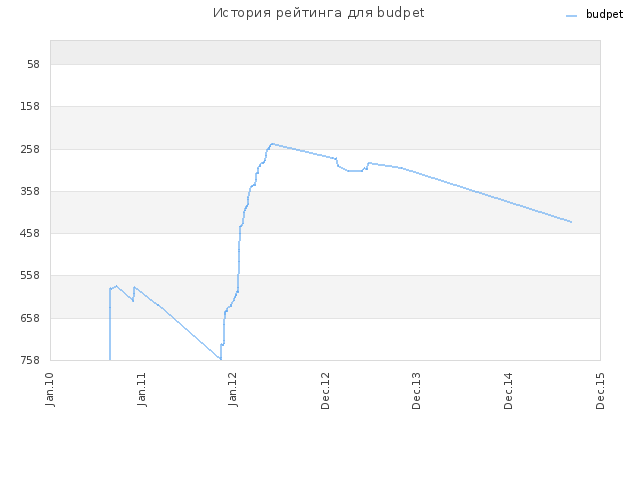
Task: Select the Jan.10 x-axis label
Action: [50, 389]
